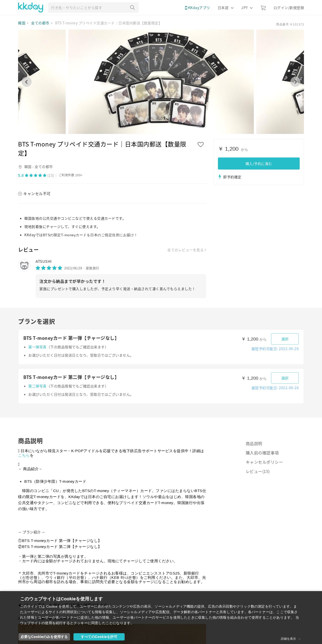The width and height of the screenshot is (322, 644).
Task: Click 商品番号 #101373 text
Action: [x=290, y=24]
